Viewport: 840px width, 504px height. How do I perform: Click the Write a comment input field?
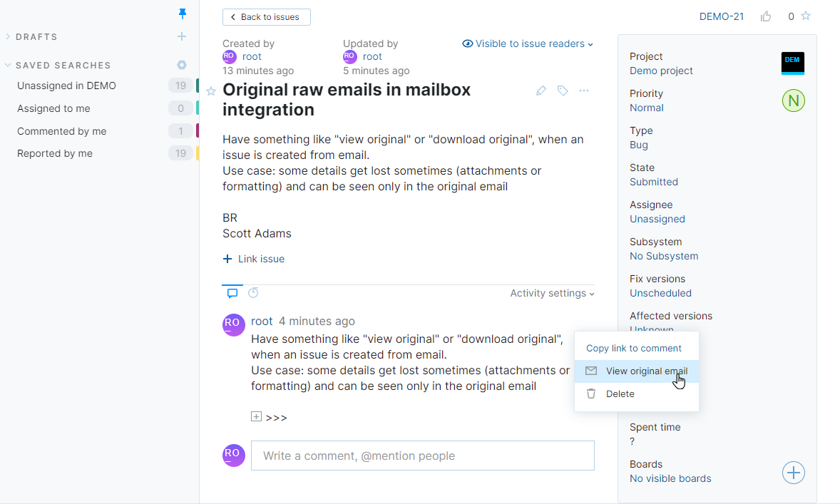tap(422, 456)
